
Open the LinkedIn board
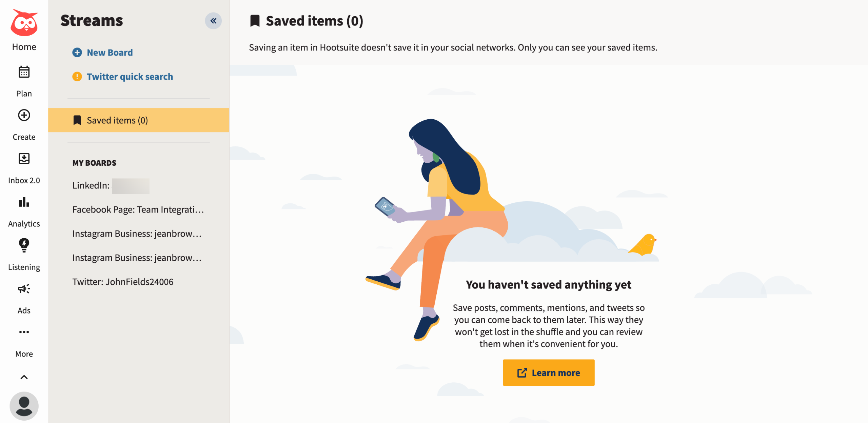[111, 185]
